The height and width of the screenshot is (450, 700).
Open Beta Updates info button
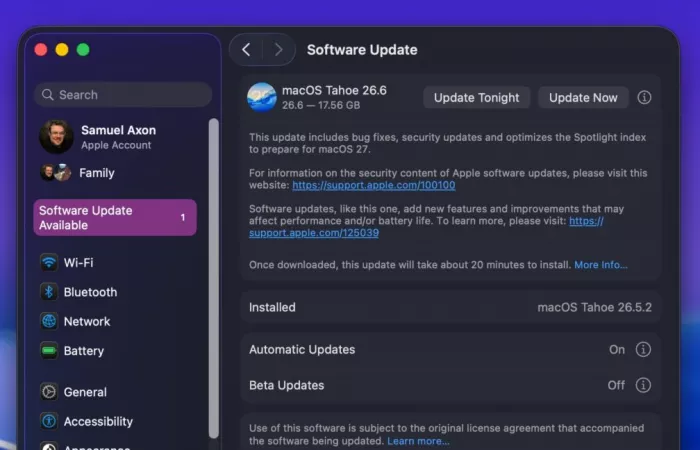[643, 385]
